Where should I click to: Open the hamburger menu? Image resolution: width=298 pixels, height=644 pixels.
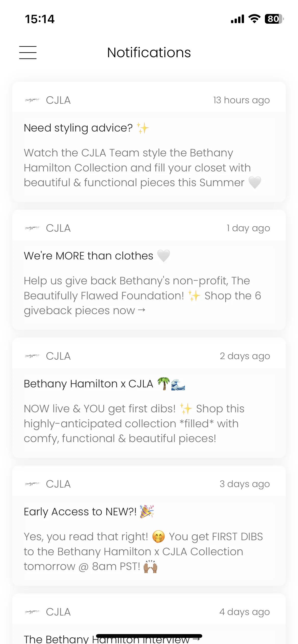pyautogui.click(x=28, y=52)
